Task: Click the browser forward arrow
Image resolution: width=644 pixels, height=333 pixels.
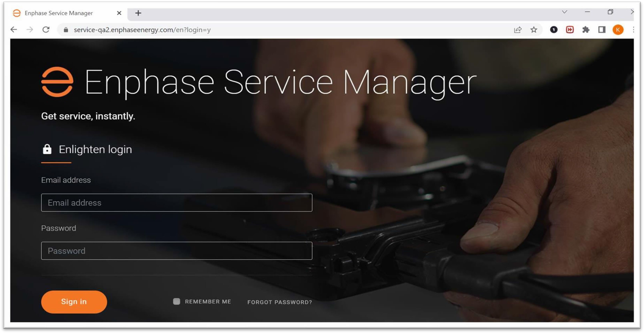Action: [30, 30]
